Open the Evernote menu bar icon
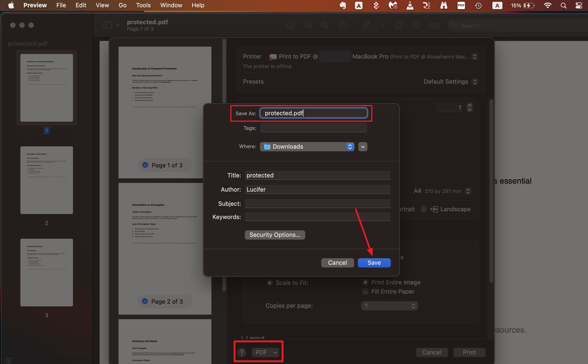 343,5
